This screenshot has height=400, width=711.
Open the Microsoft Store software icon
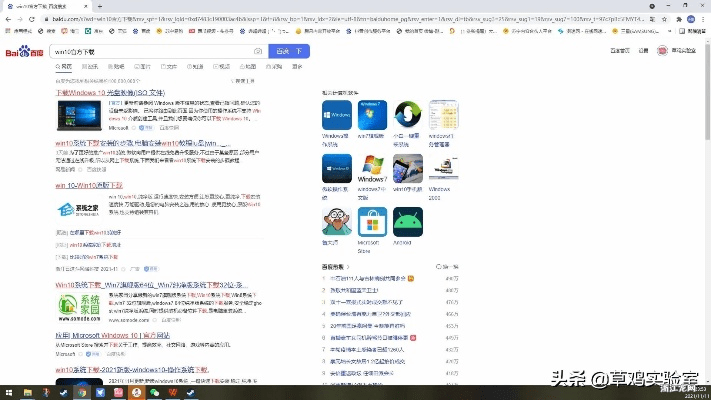(x=372, y=222)
